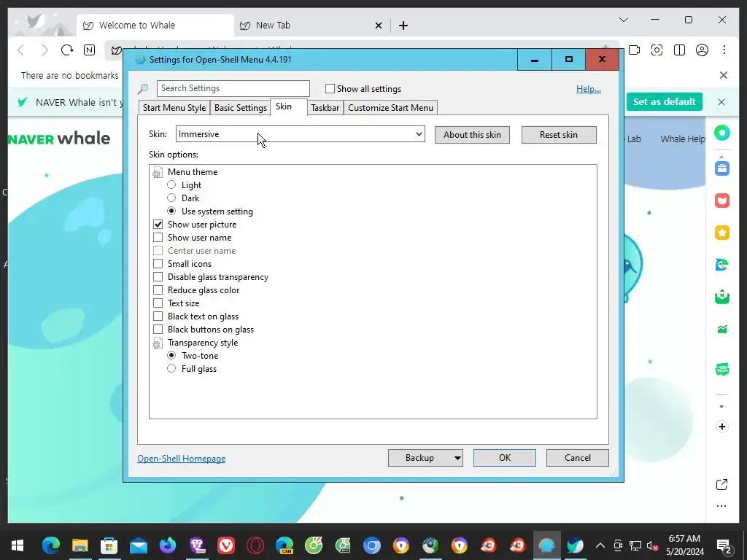Check Disable glass transparency

[x=158, y=276]
